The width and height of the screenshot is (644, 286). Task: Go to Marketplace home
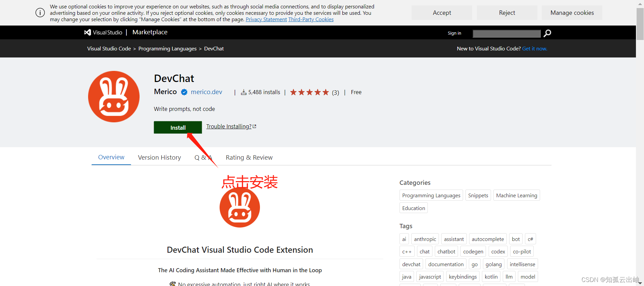pos(150,32)
